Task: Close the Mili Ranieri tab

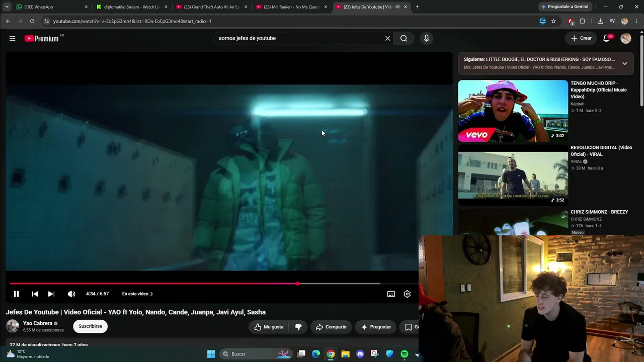Action: tap(326, 7)
